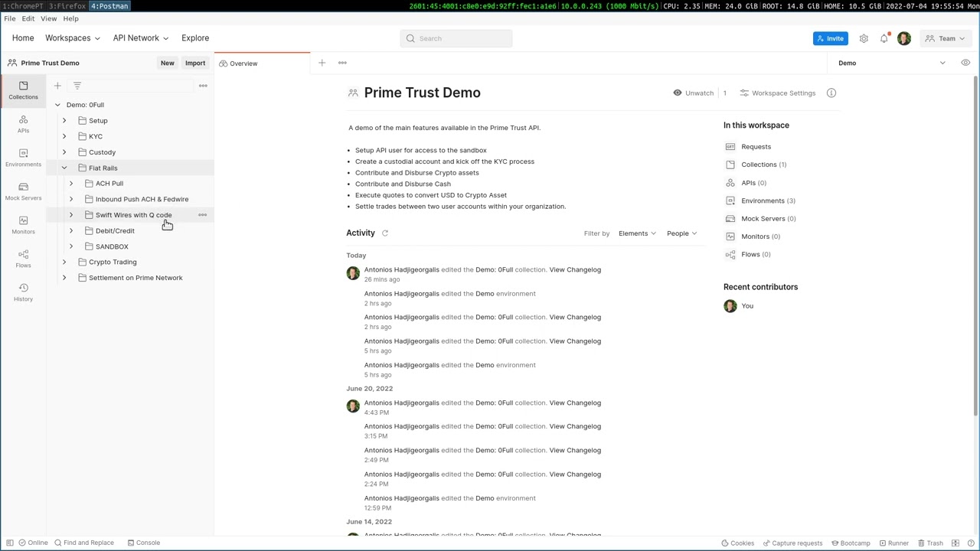Expand the Inbound Push ACH & Fedwire folder
This screenshot has height=551, width=980.
tap(71, 199)
